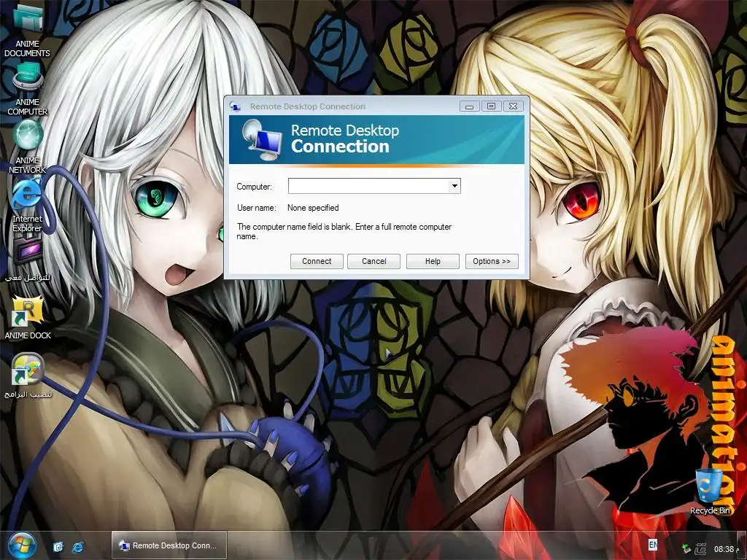This screenshot has width=747, height=560.
Task: Open the Recycle Bin
Action: (x=710, y=491)
